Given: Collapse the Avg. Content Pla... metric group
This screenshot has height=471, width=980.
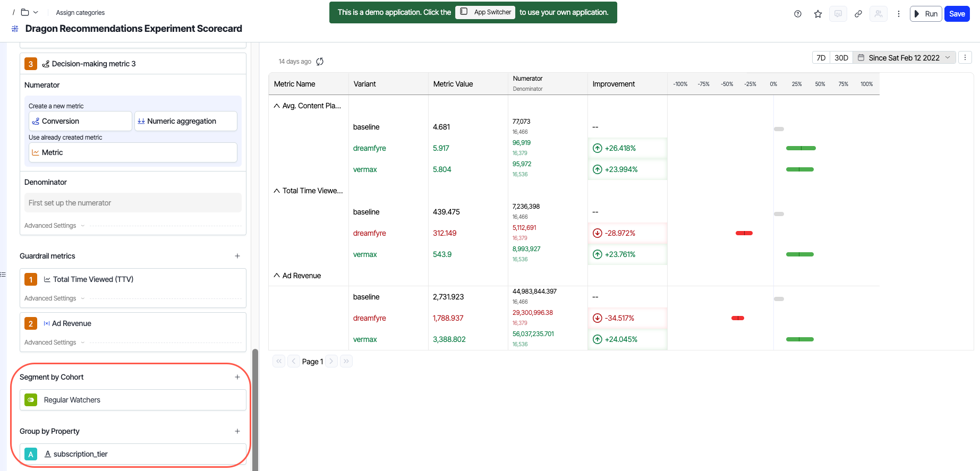Looking at the screenshot, I should click(x=277, y=106).
